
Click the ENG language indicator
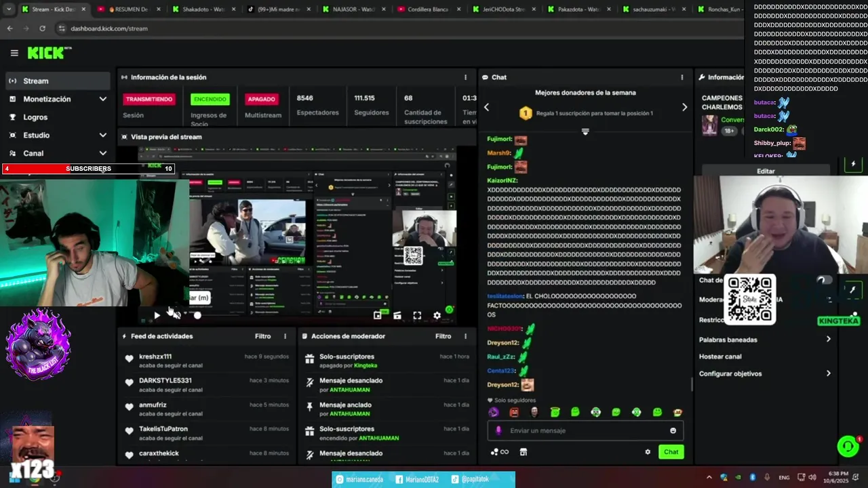tap(784, 477)
